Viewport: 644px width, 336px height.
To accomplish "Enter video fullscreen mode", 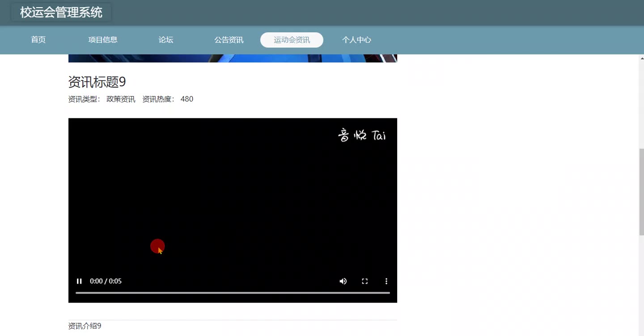I will [x=365, y=281].
